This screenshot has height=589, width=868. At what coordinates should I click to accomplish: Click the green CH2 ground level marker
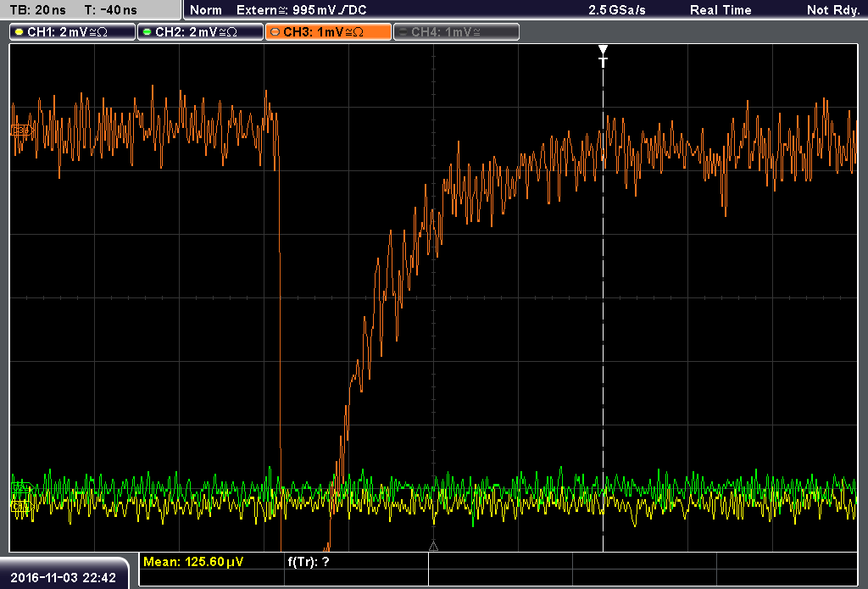pyautogui.click(x=21, y=487)
